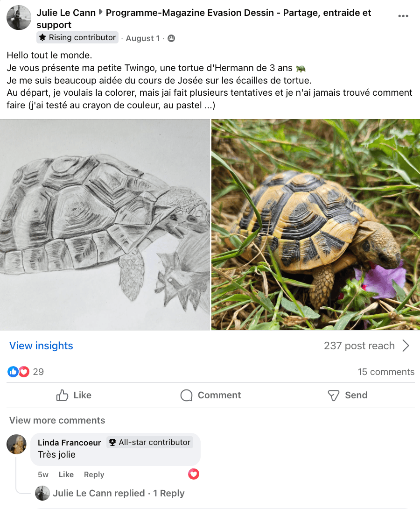Image resolution: width=420 pixels, height=509 pixels.
Task: Open the tortoise photo in grass
Action: click(x=316, y=225)
